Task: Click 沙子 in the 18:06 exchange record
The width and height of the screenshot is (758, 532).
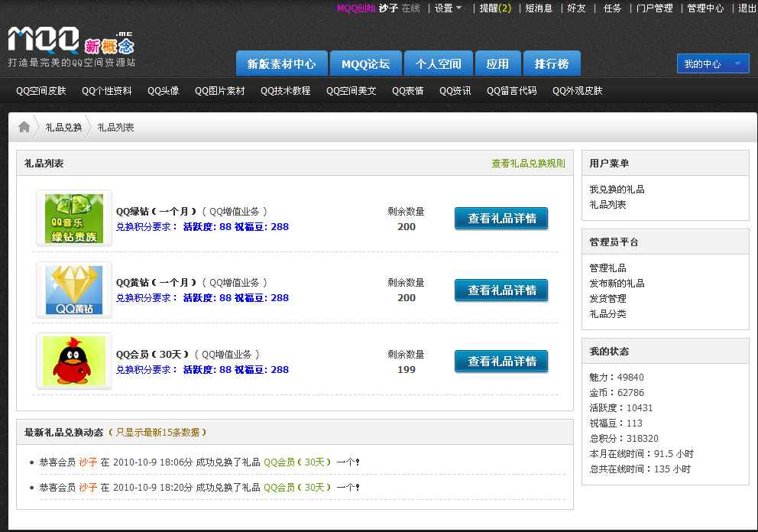Action: (x=88, y=462)
